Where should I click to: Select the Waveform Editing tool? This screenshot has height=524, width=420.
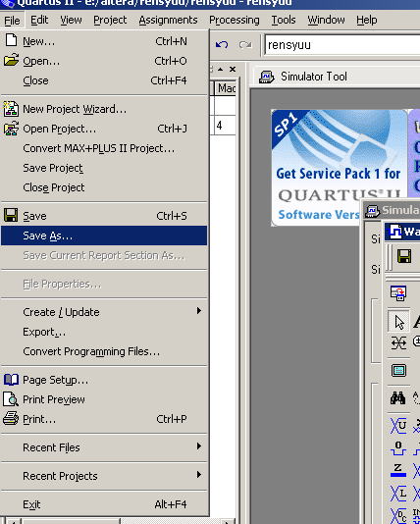[x=399, y=342]
